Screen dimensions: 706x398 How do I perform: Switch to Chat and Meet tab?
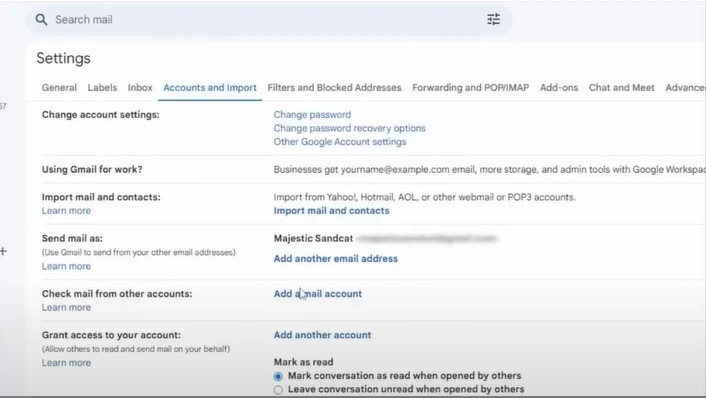[x=622, y=88]
